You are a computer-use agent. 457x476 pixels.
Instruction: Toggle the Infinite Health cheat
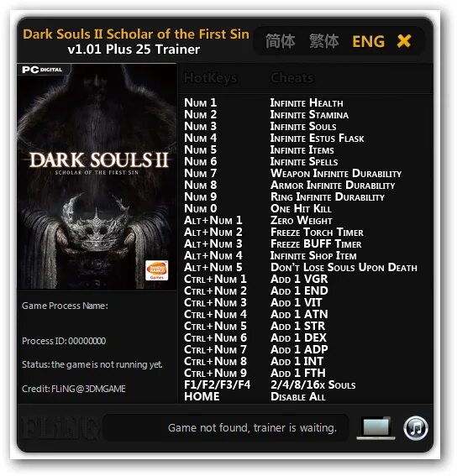(307, 103)
